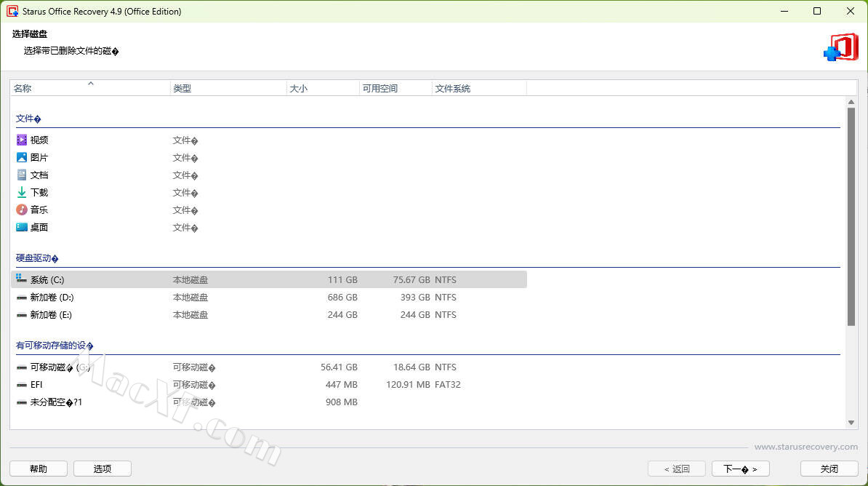Click the 系统 (C:) Windows drive icon
868x486 pixels.
(x=22, y=279)
